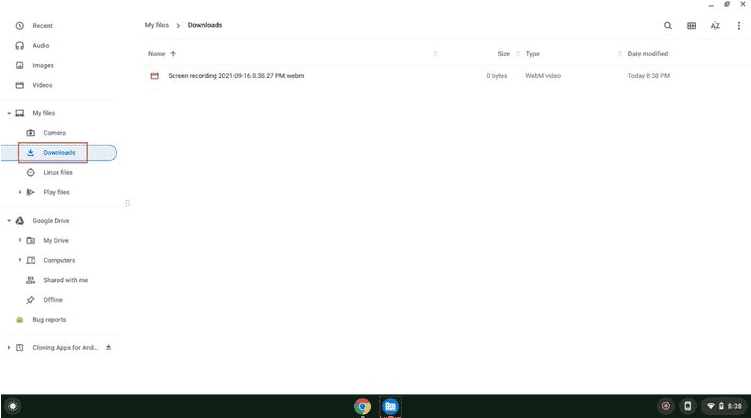Sort by the Name column

click(x=157, y=54)
